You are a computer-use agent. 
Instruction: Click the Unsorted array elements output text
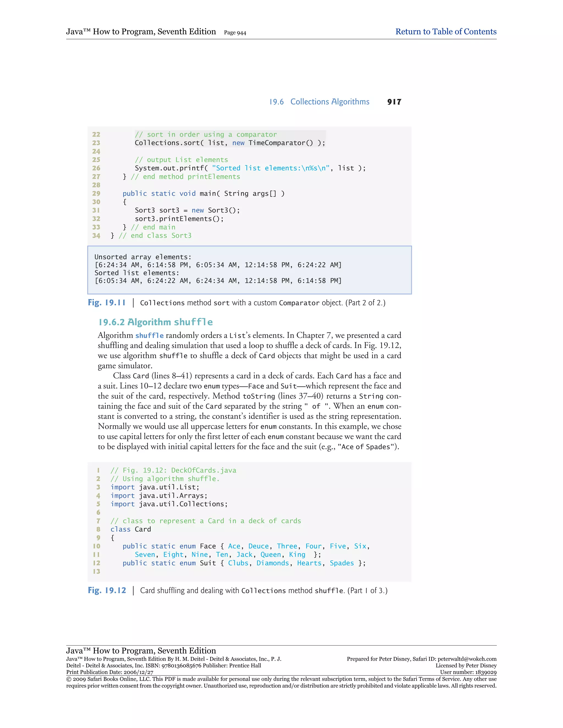[143, 257]
